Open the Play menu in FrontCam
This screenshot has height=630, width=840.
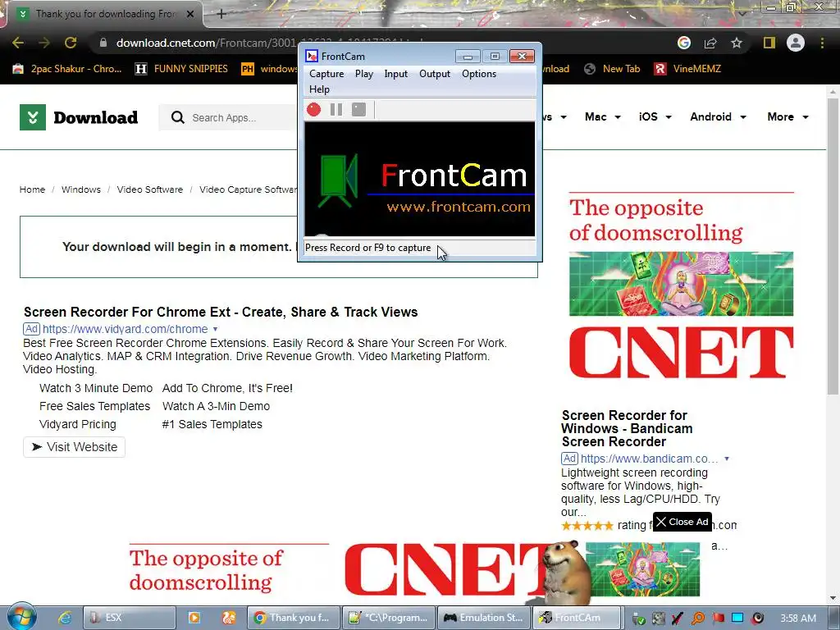coord(364,74)
